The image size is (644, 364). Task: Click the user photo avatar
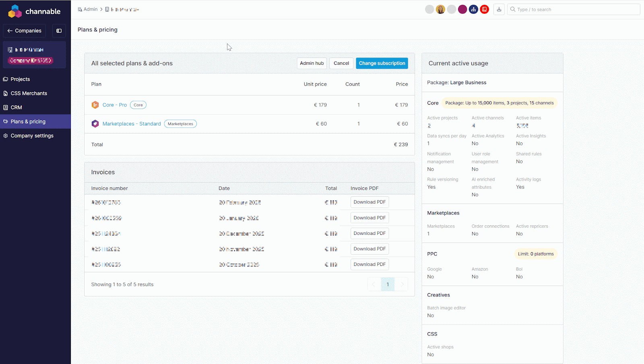[x=440, y=9]
